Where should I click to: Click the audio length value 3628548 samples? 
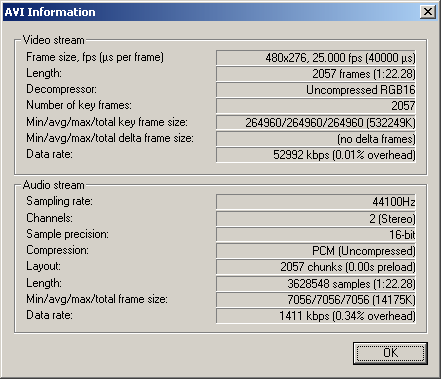click(316, 284)
